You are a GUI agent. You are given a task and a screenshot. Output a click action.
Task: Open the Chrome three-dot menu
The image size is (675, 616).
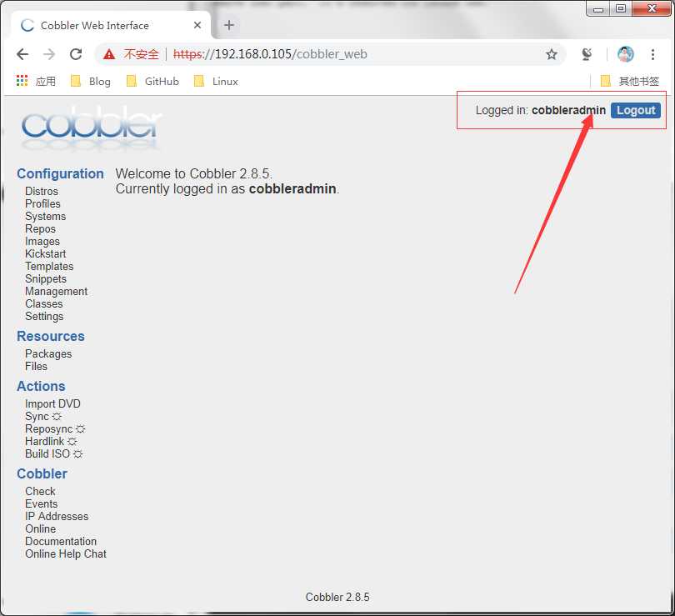pyautogui.click(x=652, y=54)
